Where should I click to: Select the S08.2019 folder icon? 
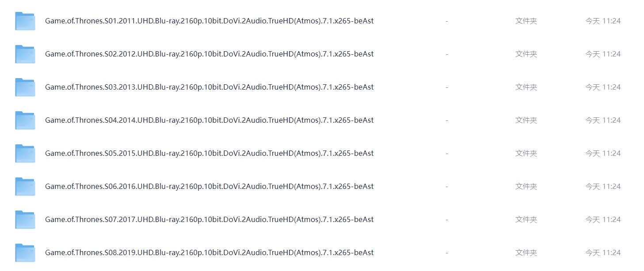25,252
